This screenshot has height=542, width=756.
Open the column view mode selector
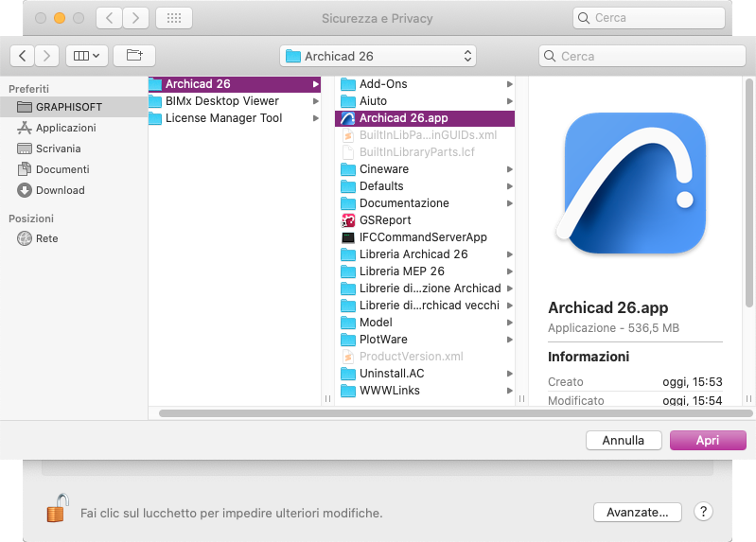click(87, 56)
